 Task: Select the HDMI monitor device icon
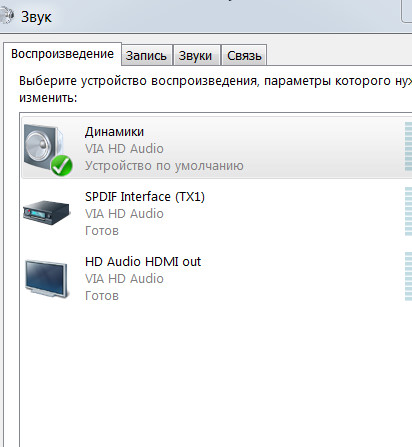click(x=47, y=279)
